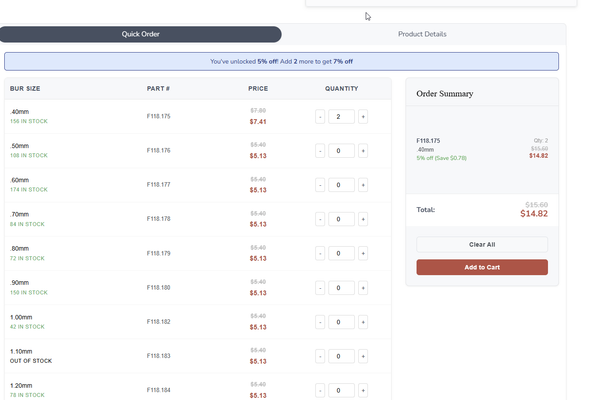Click the quantity field for F118.177

tap(341, 185)
